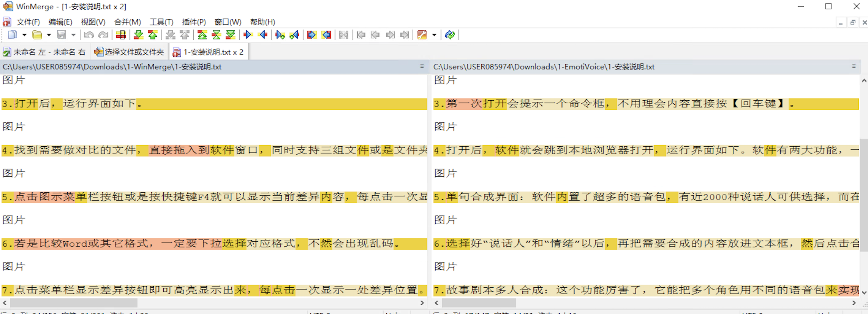
Task: Click right pane EmotiVoice file path header
Action: (x=544, y=67)
